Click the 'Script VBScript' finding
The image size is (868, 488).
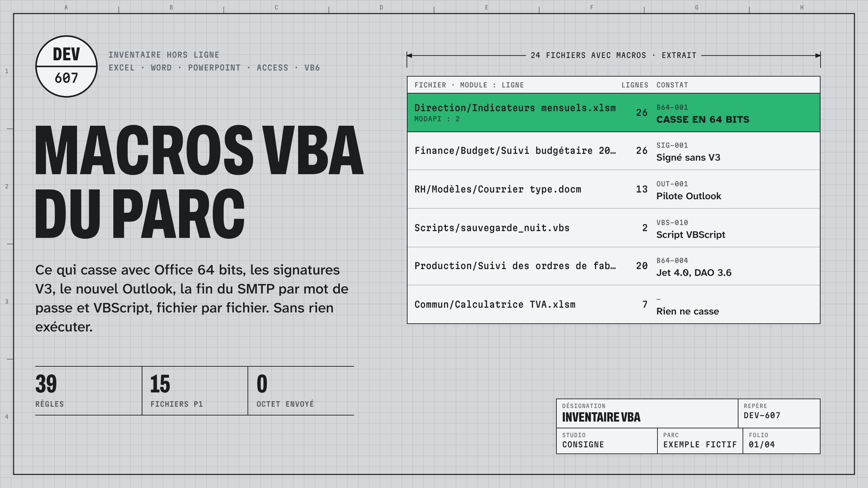coord(691,235)
